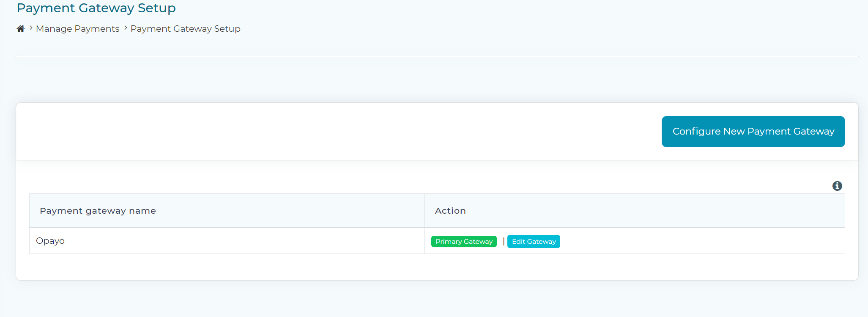Open the info icon above the table
Viewport: 868px width, 317px height.
837,186
